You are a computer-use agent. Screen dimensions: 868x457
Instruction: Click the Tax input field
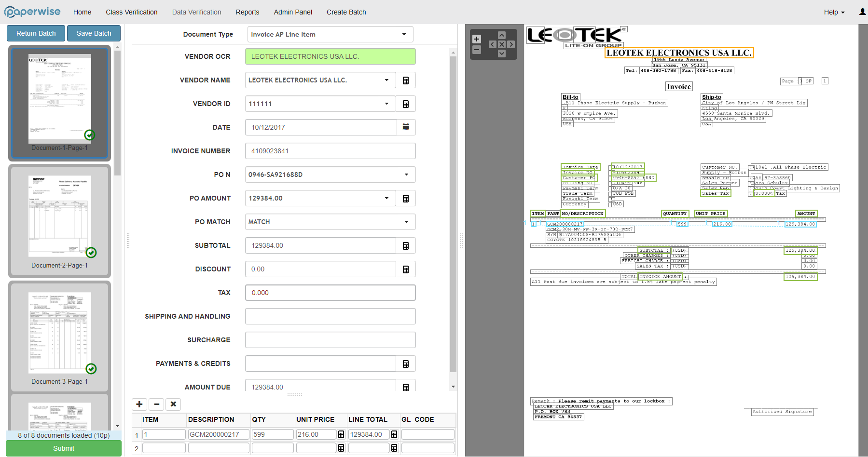331,293
